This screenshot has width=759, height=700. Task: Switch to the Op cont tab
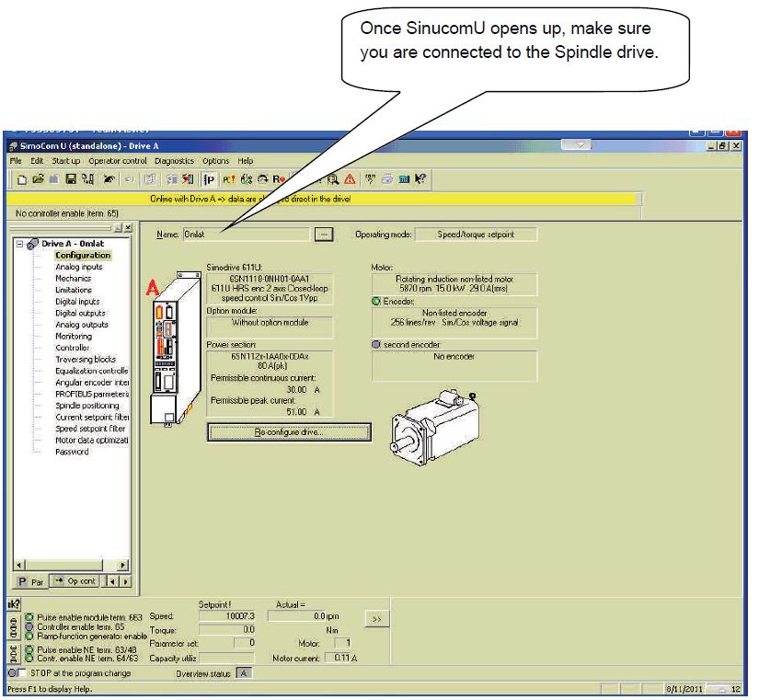point(74,580)
